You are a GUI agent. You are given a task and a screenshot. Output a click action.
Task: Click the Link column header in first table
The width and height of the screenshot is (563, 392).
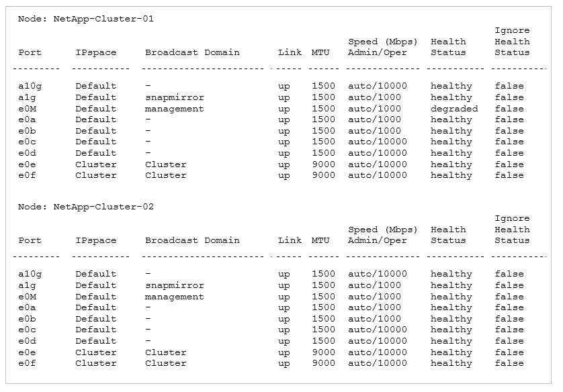click(x=290, y=52)
